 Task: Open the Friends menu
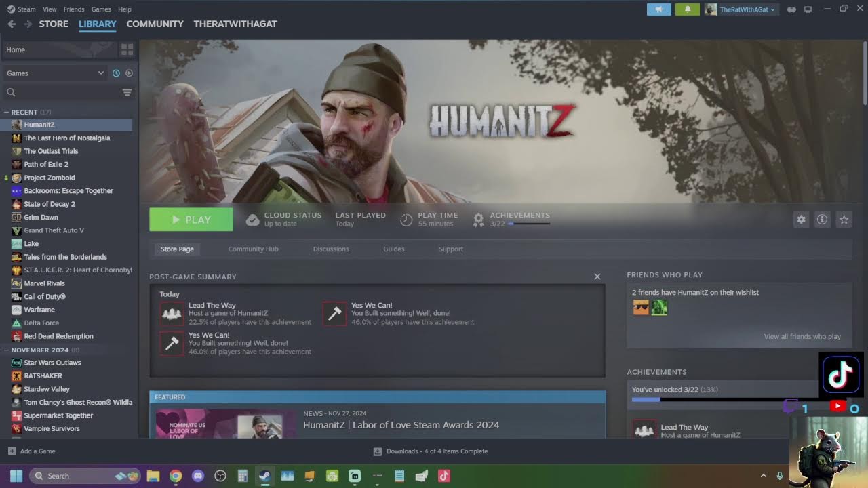click(74, 9)
